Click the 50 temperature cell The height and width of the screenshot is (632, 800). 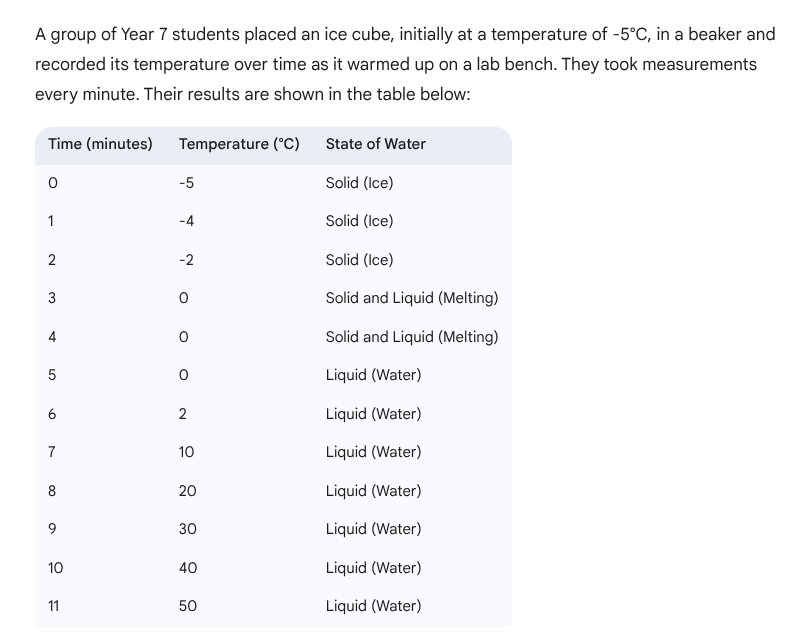point(187,606)
